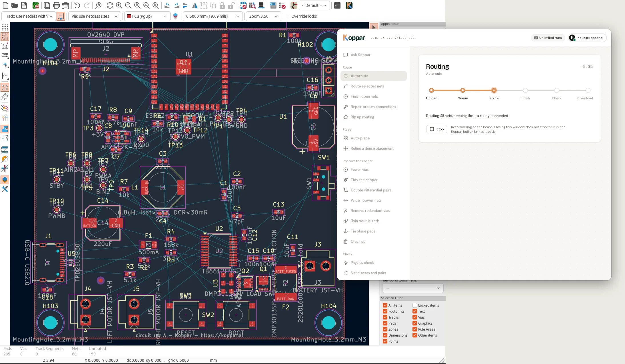Click the Mirror horizontally icon
This screenshot has width=625, height=364.
[x=195, y=5]
